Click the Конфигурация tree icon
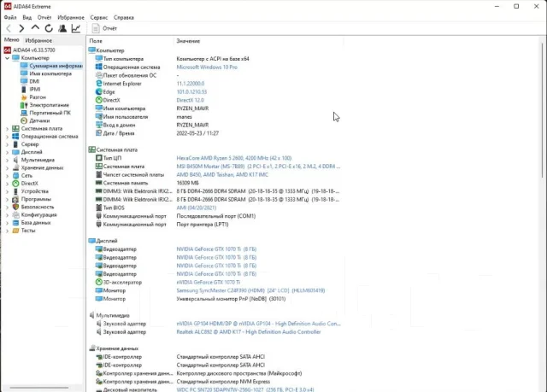This screenshot has height=392, width=547. coord(15,215)
